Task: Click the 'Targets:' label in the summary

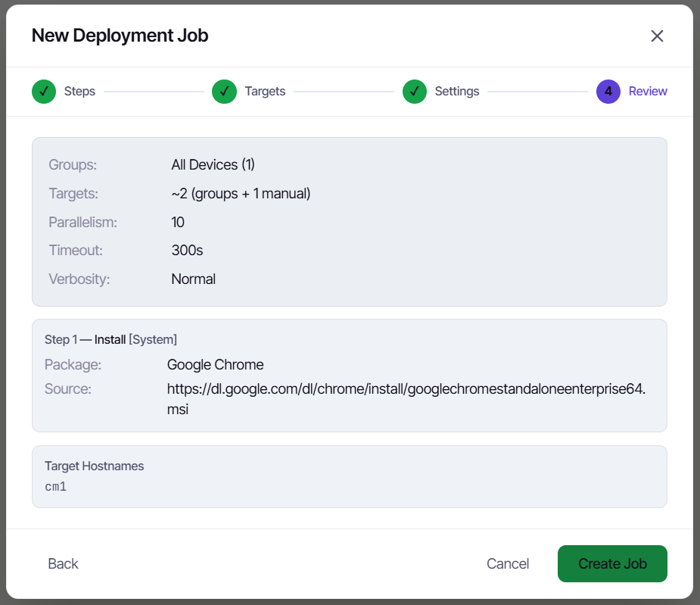Action: coord(73,194)
